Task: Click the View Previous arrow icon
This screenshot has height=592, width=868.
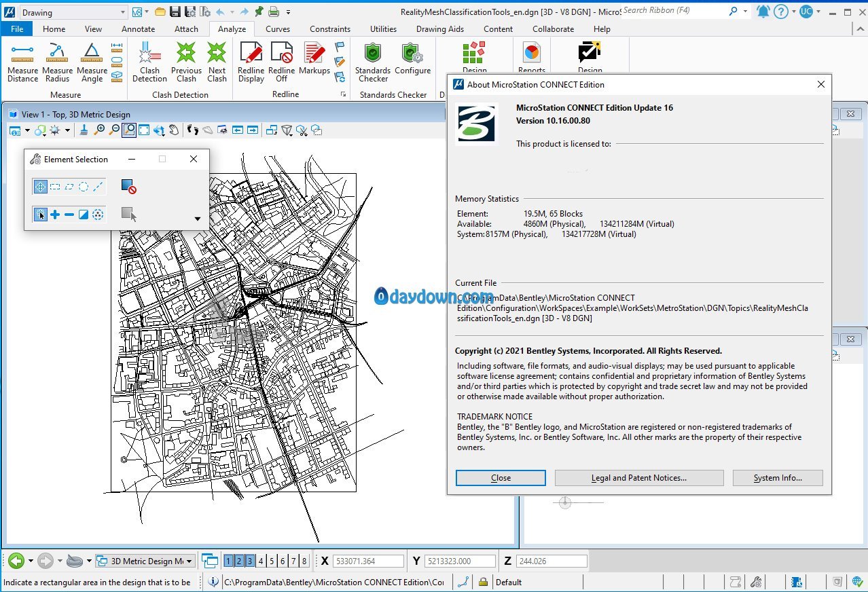Action: point(238,130)
